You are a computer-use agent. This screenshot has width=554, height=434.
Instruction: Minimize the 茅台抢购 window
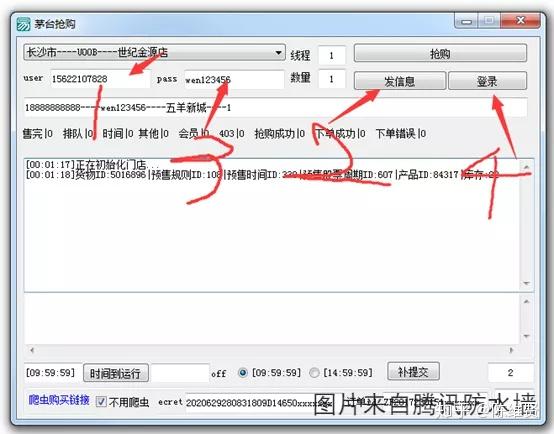tap(466, 22)
